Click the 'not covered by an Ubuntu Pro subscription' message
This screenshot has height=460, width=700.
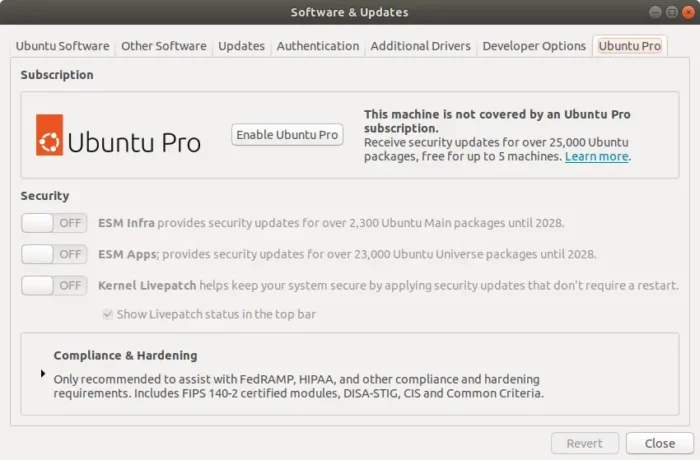(x=497, y=121)
